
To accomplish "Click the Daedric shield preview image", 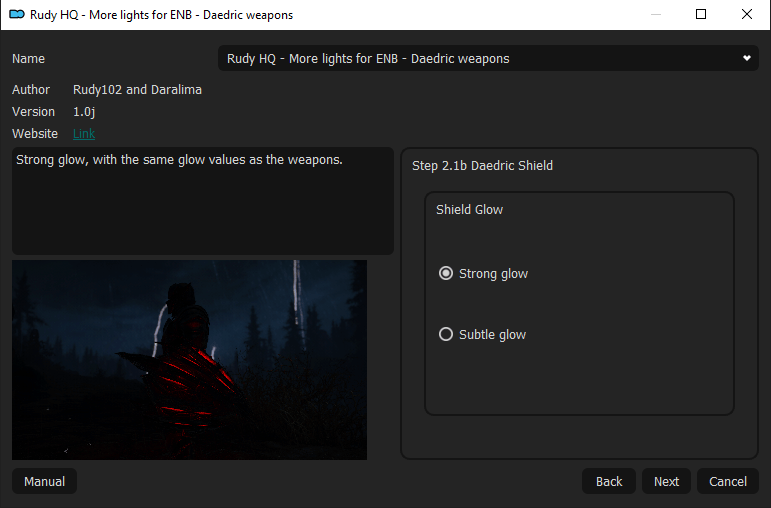I will 189,360.
